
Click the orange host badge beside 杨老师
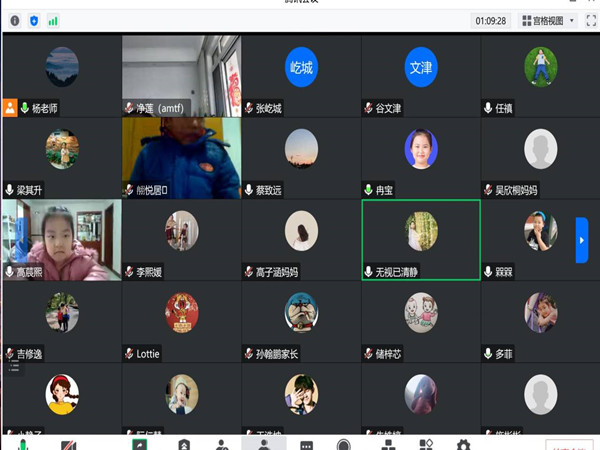(10, 108)
